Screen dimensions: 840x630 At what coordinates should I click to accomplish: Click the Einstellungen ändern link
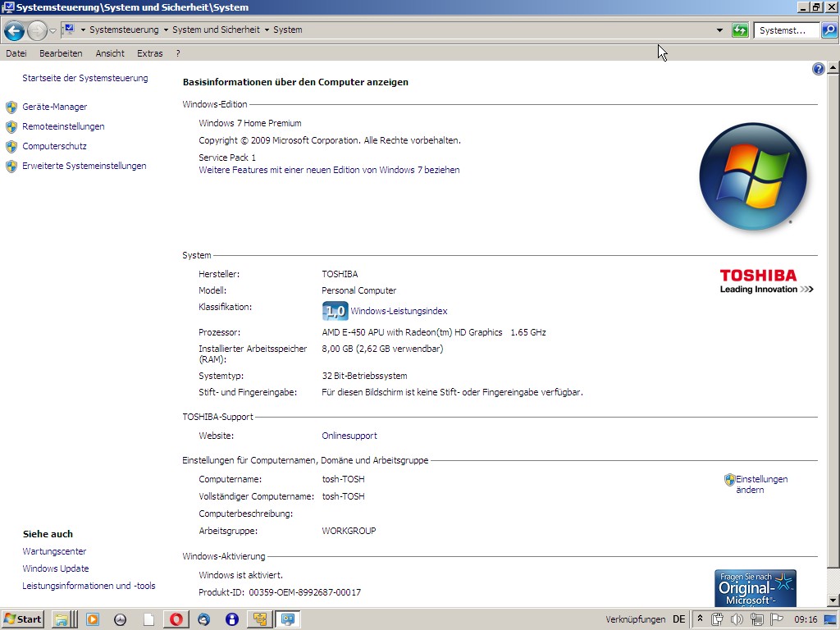tap(760, 484)
